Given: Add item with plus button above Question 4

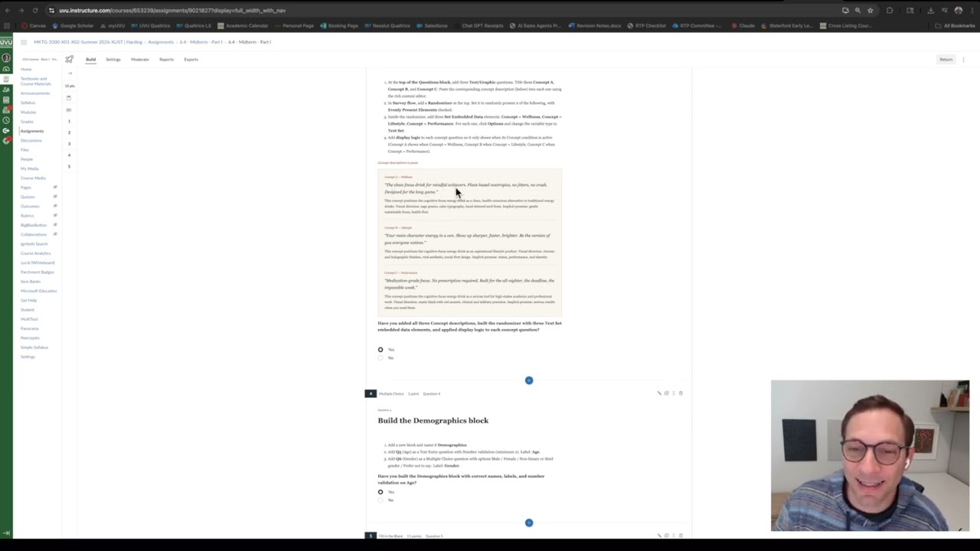Looking at the screenshot, I should pyautogui.click(x=529, y=380).
